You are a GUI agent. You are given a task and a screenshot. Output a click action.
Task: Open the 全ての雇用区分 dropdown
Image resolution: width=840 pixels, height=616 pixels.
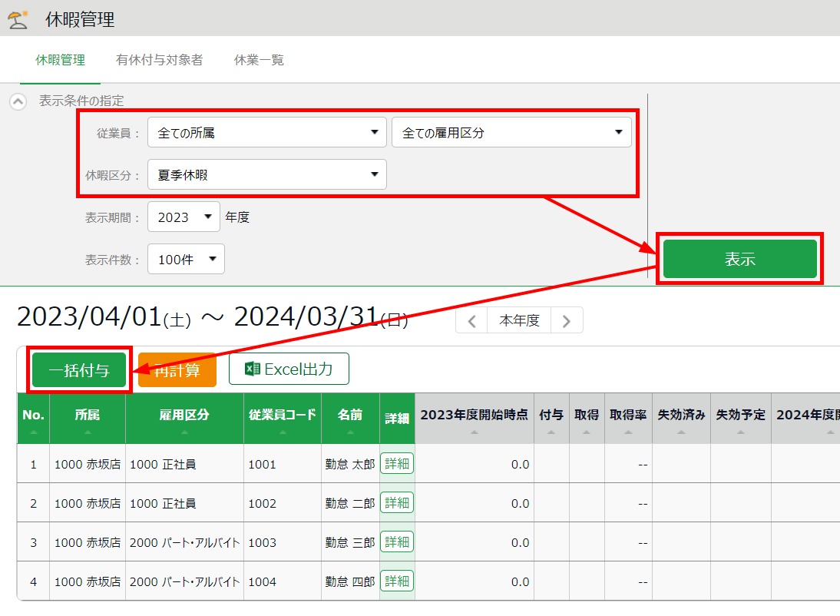511,132
